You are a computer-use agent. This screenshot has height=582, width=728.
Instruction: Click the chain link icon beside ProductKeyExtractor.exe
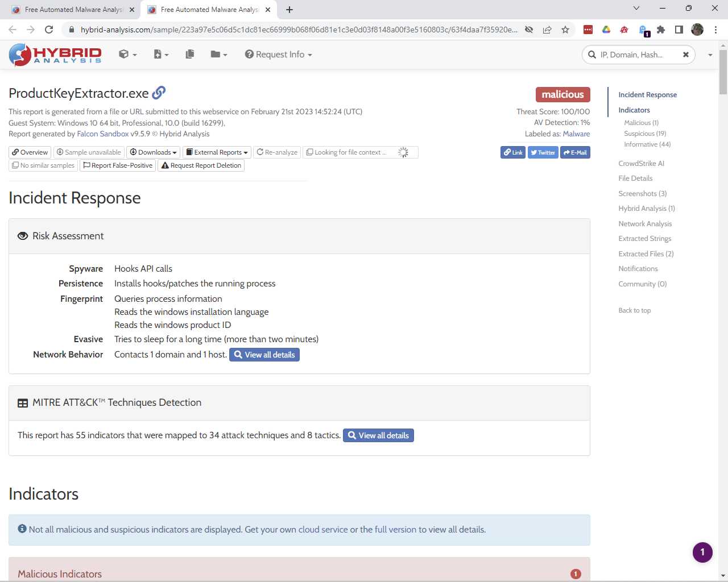(159, 92)
